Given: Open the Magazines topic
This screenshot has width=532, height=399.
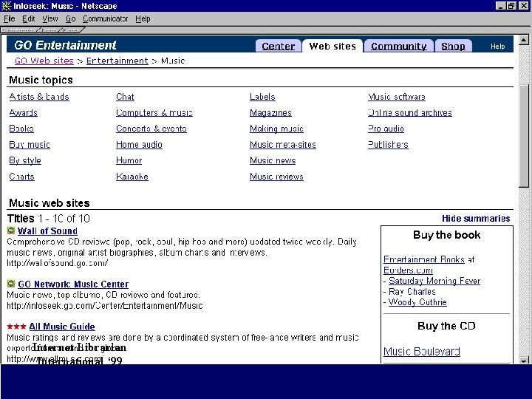Looking at the screenshot, I should click(x=270, y=112).
